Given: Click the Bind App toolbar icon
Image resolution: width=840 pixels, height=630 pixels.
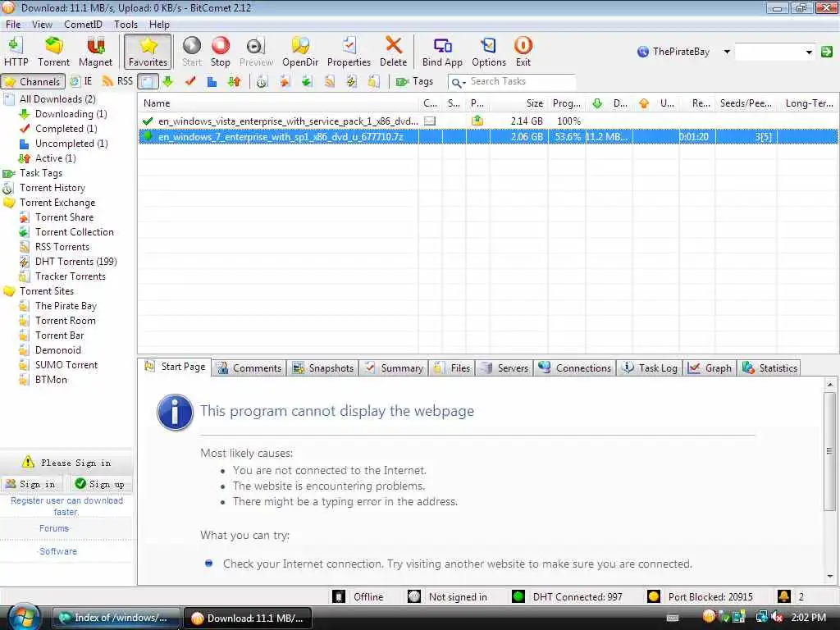Looking at the screenshot, I should tap(442, 52).
